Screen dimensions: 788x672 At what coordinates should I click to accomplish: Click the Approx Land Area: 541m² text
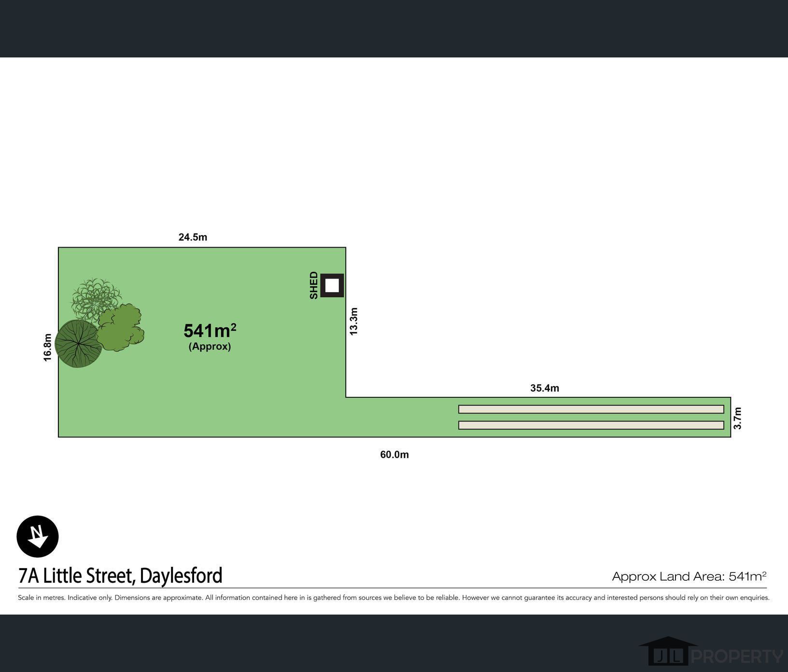pyautogui.click(x=689, y=576)
